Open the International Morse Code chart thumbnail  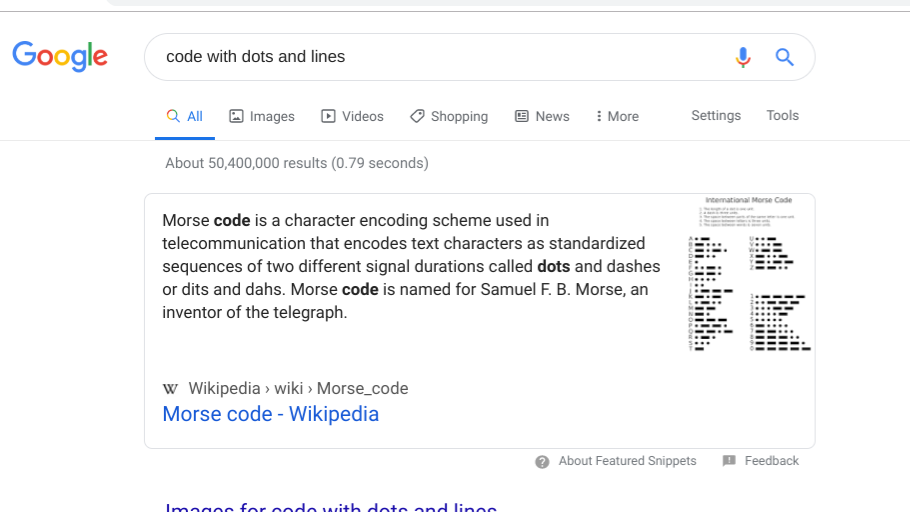(749, 273)
